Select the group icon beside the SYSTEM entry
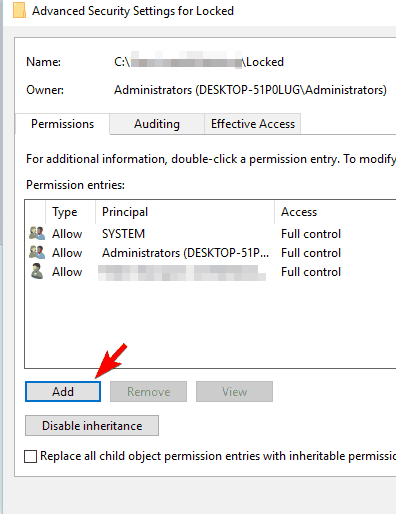This screenshot has width=396, height=514. 37,233
